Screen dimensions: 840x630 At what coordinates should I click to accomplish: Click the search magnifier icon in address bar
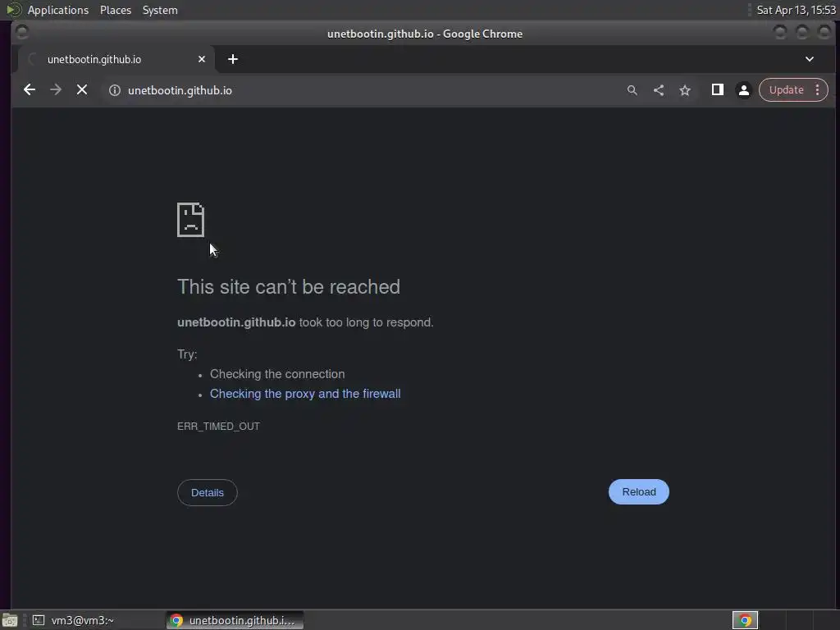pos(632,90)
